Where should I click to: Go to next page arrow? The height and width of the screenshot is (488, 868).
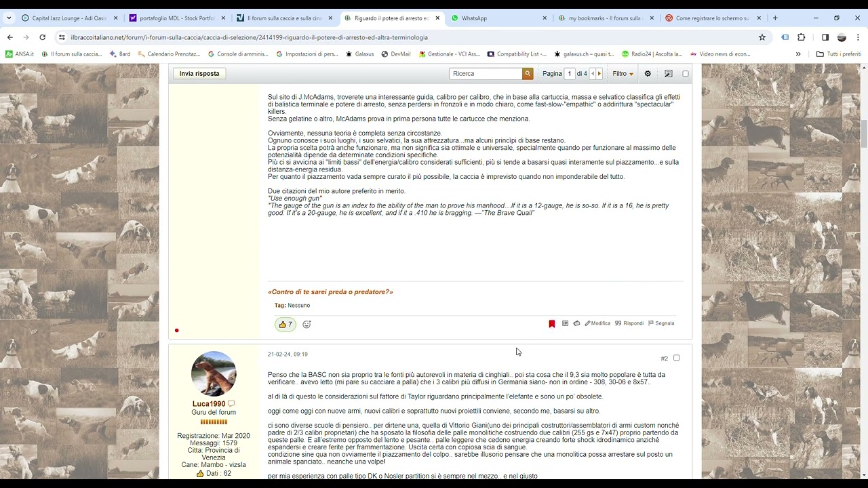click(599, 73)
